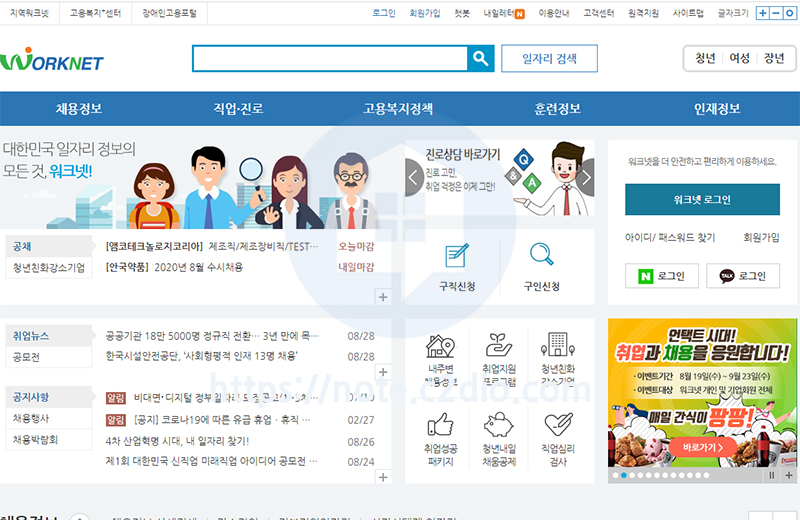This screenshot has width=800, height=520.
Task: Select 장년 user category
Action: (x=773, y=59)
